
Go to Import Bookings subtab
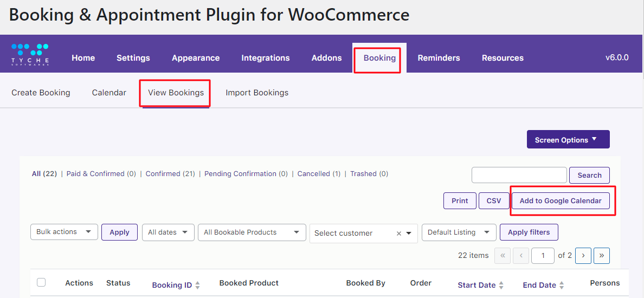(x=257, y=93)
